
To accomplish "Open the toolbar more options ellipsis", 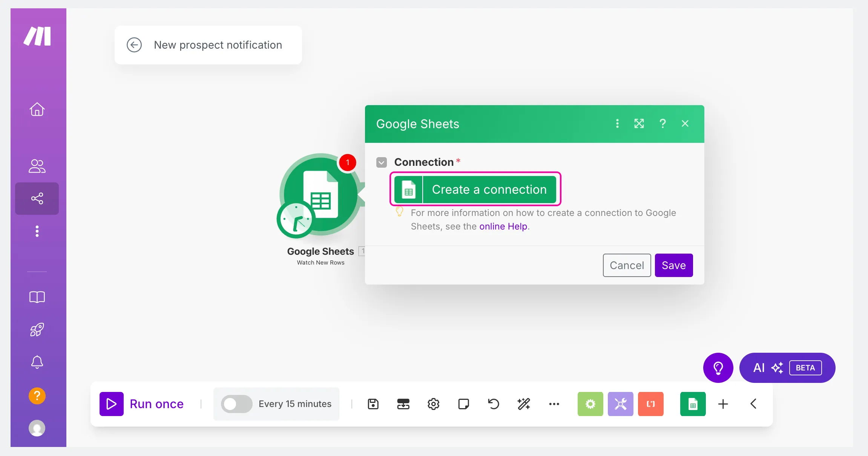I will [x=554, y=404].
